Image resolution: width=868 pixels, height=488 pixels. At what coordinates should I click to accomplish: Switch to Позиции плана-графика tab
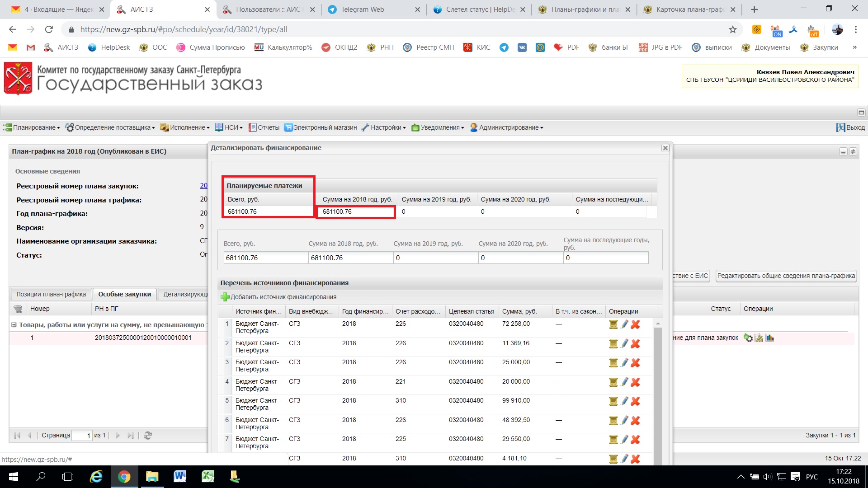[x=51, y=294]
